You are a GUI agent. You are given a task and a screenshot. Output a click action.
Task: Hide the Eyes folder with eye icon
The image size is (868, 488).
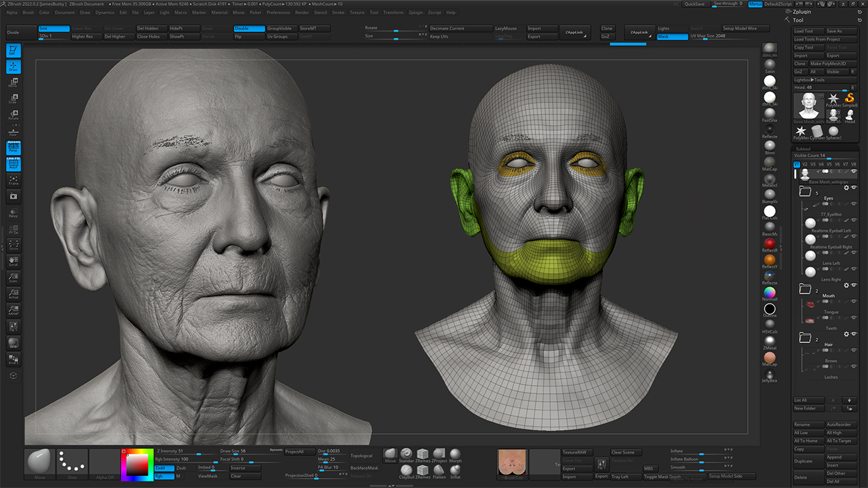tap(853, 188)
